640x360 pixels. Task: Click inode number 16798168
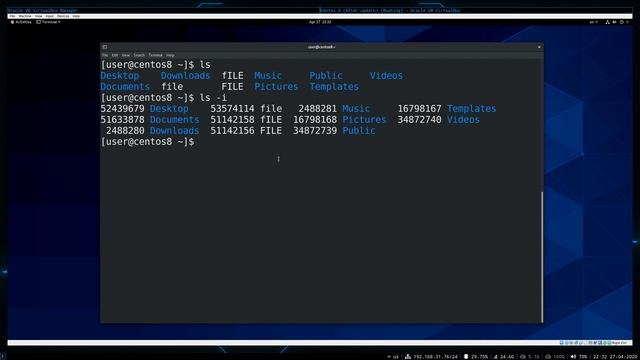tap(315, 120)
